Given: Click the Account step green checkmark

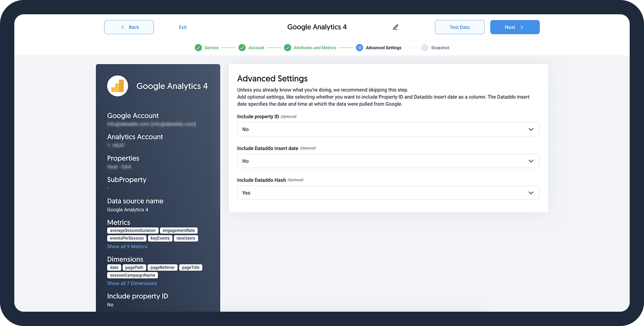Looking at the screenshot, I should point(242,48).
